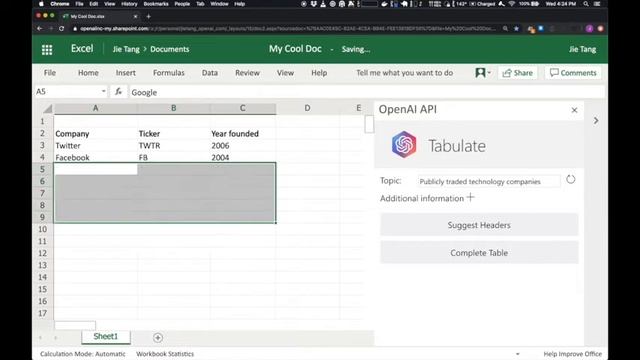Click the Share button
Screen dimensions: 640x360
point(518,73)
